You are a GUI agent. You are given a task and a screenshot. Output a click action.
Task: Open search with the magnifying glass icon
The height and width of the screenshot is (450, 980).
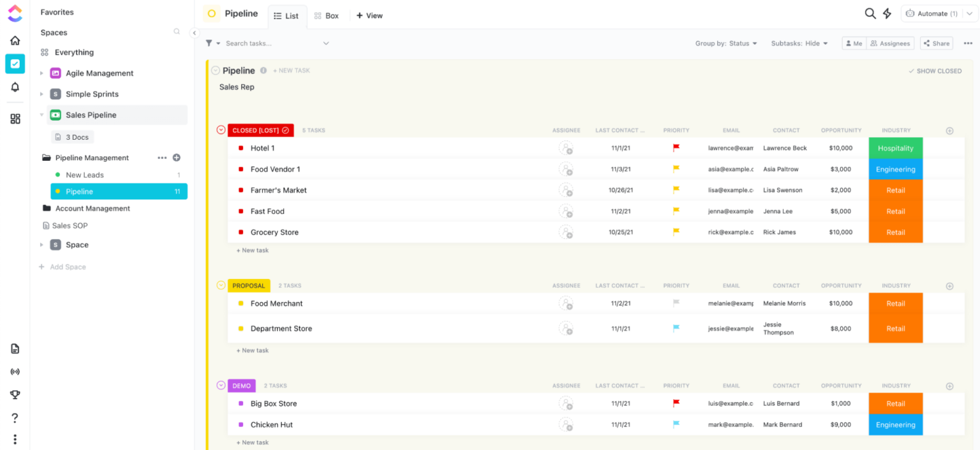tap(870, 13)
